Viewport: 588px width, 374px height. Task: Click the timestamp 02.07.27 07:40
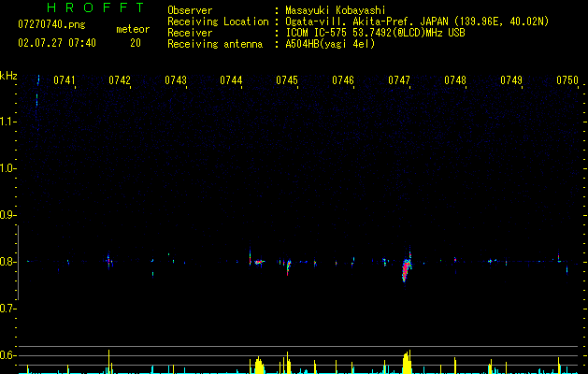(x=57, y=43)
